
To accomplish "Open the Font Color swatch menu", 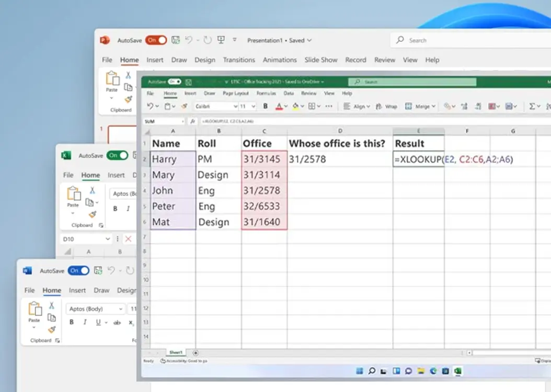I will point(279,106).
